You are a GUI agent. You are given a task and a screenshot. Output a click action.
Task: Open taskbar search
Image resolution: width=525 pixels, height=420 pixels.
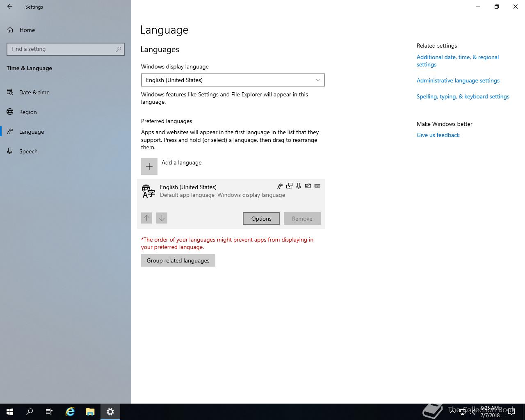pos(30,412)
